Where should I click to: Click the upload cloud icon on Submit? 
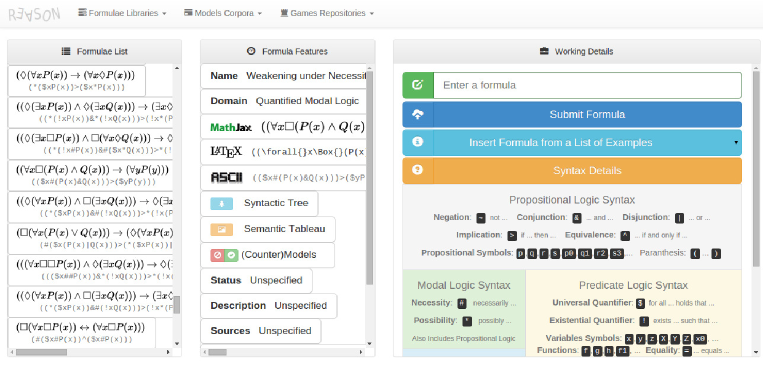pyautogui.click(x=418, y=114)
